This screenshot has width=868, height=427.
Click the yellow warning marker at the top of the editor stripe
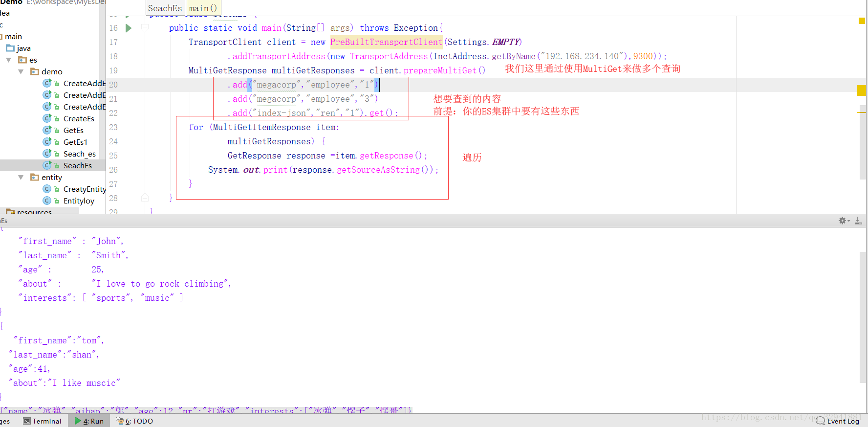point(862,21)
